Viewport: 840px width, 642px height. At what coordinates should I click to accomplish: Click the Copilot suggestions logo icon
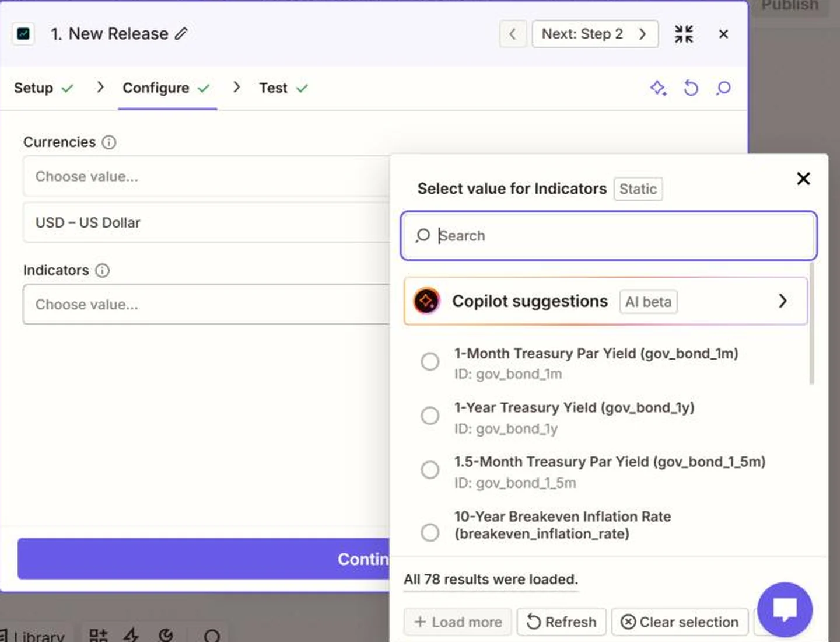coord(427,301)
